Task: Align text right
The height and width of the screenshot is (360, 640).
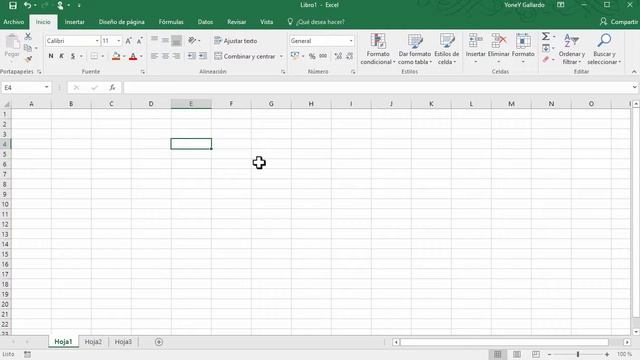Action: (176, 56)
